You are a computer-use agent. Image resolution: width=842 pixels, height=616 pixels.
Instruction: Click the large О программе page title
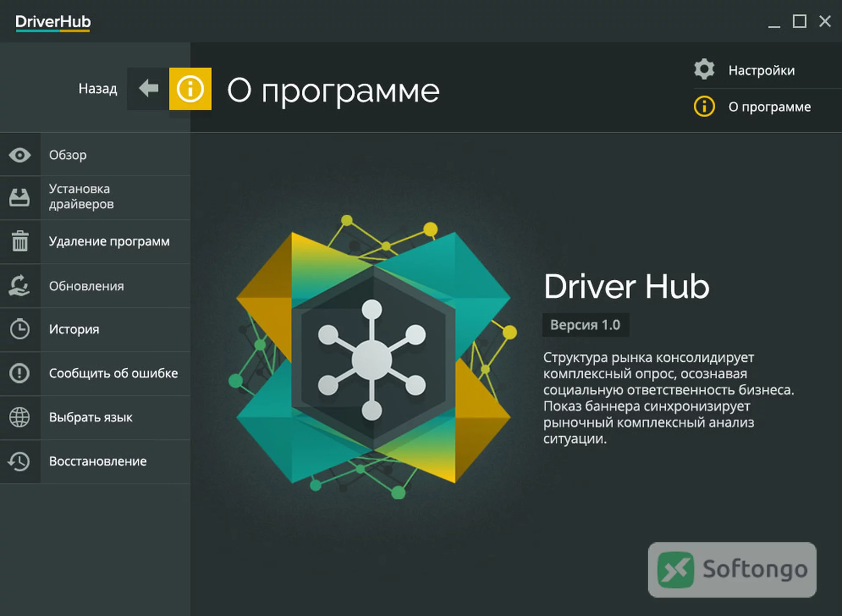pos(333,91)
